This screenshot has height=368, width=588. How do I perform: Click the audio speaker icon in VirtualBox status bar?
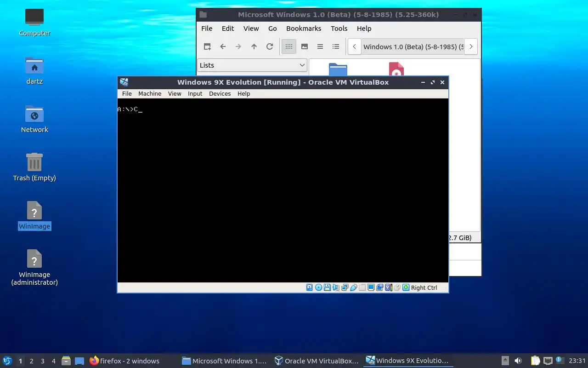[x=336, y=287]
